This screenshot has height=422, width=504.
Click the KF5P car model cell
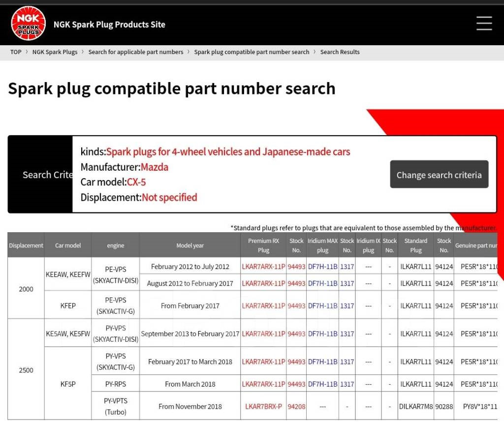(x=68, y=384)
